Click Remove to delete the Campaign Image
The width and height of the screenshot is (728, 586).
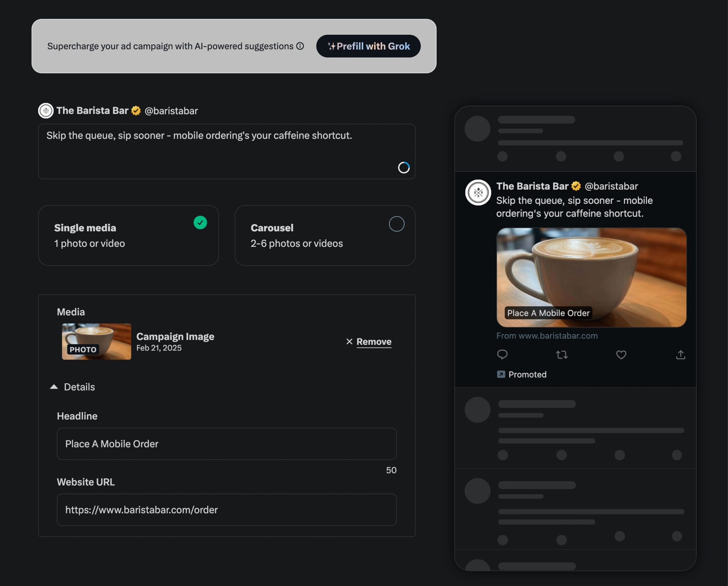tap(374, 341)
